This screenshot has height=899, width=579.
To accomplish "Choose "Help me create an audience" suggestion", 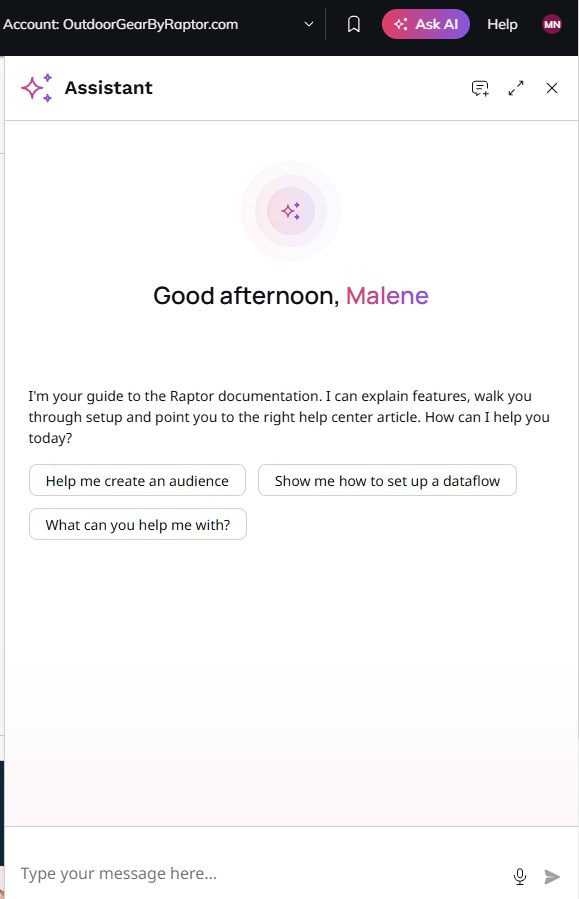I will [x=138, y=480].
